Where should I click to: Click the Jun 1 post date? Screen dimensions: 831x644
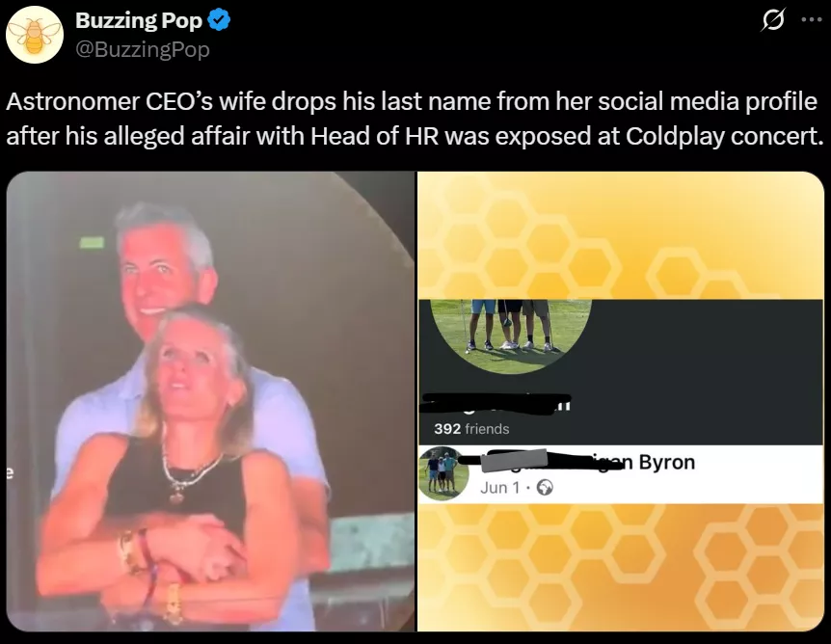pyautogui.click(x=499, y=487)
